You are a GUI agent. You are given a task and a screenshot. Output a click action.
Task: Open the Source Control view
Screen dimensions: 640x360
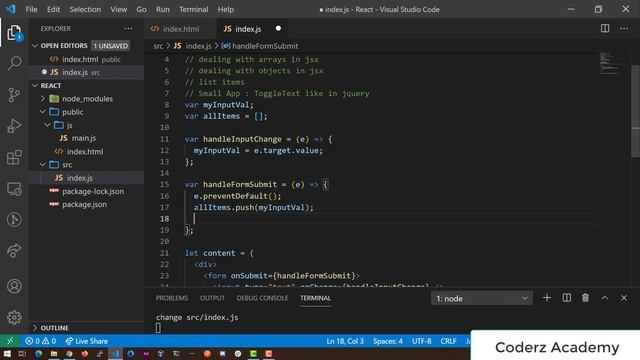pos(14,95)
